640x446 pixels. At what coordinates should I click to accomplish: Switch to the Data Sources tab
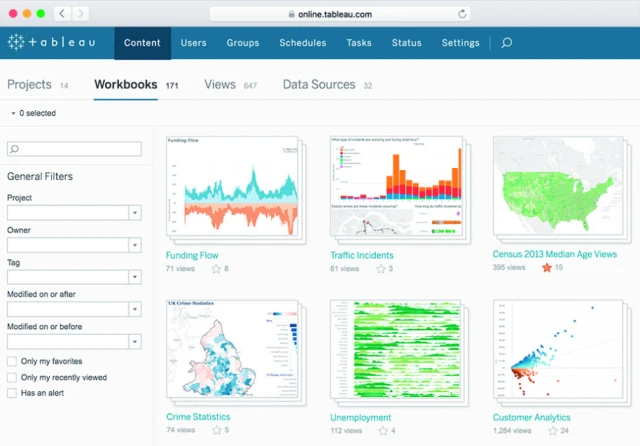coord(327,84)
